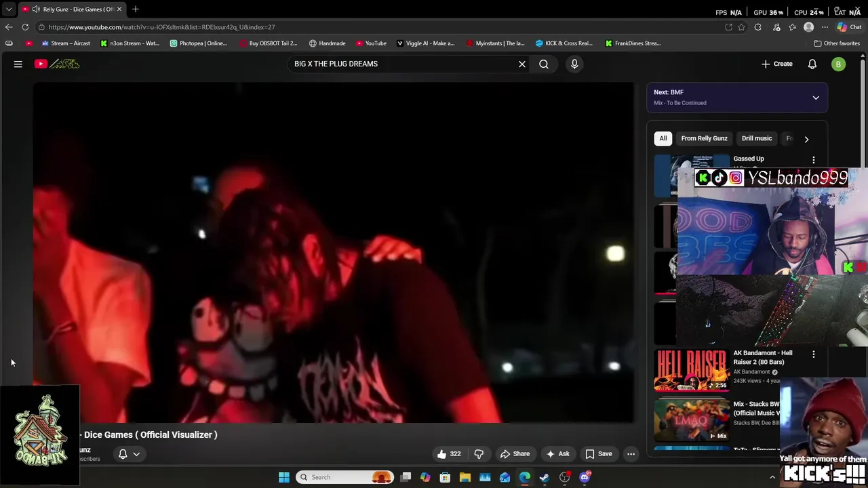
Task: Switch to Steam on taskbar
Action: coord(545,477)
